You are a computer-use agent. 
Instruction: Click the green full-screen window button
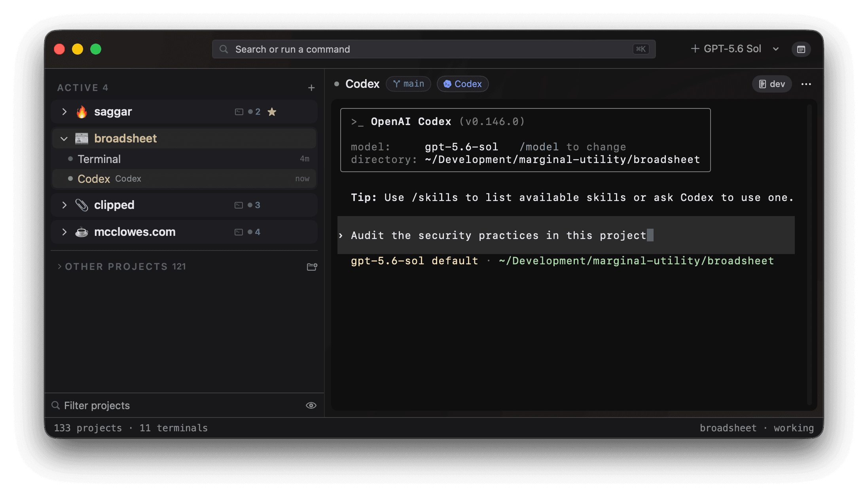[96, 49]
